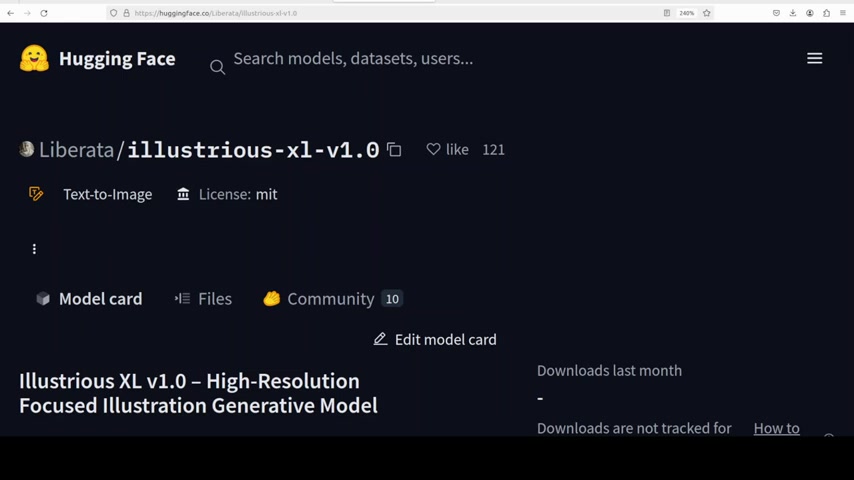The height and width of the screenshot is (480, 854).
Task: Click the 121 likes count
Action: click(x=493, y=149)
